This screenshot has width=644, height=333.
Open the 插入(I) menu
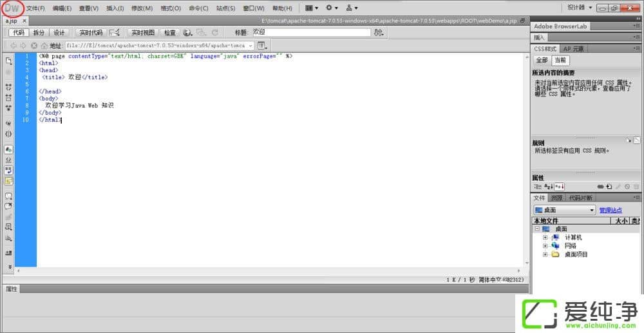[x=115, y=8]
